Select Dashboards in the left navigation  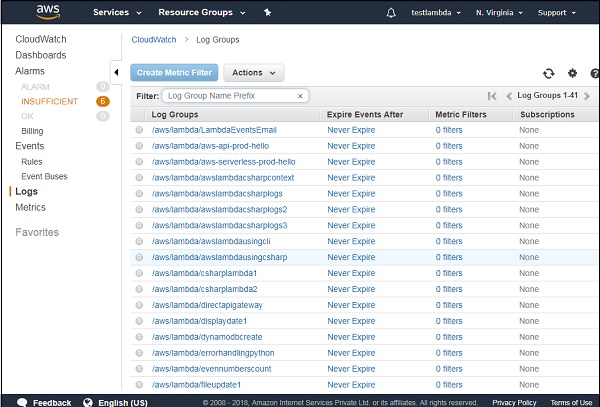(x=41, y=55)
